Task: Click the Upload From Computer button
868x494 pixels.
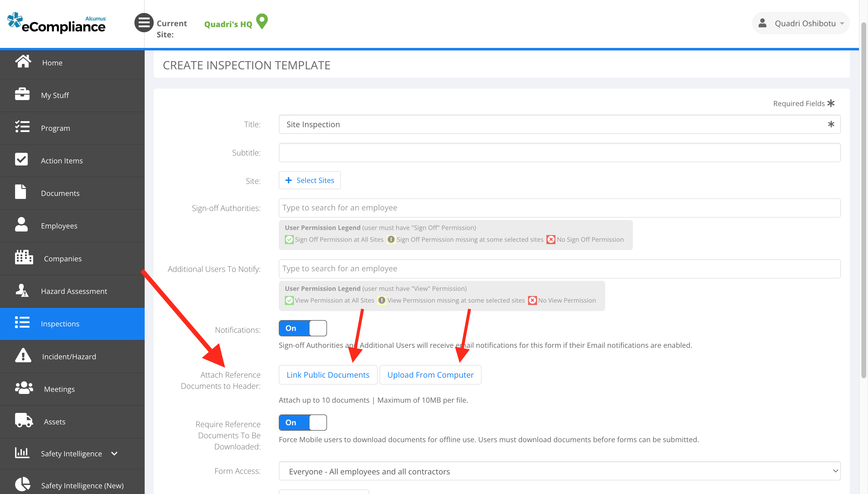Action: (x=430, y=375)
